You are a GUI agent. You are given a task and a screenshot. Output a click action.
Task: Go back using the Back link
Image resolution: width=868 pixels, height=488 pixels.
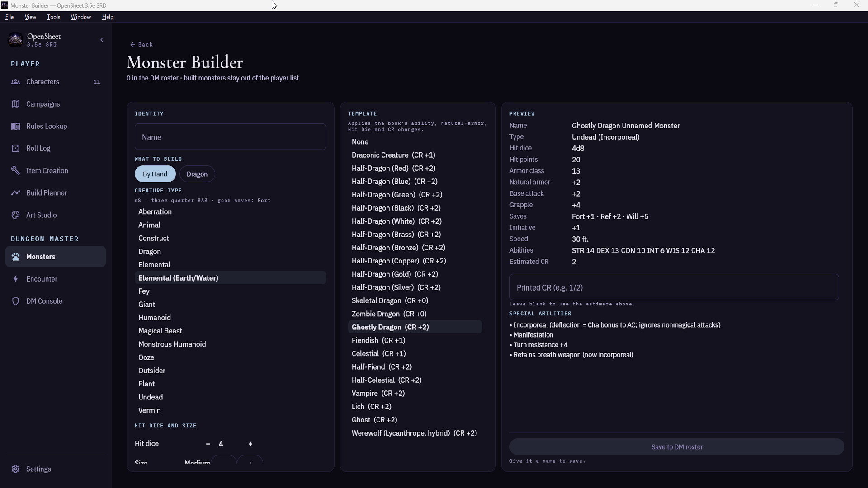click(142, 44)
